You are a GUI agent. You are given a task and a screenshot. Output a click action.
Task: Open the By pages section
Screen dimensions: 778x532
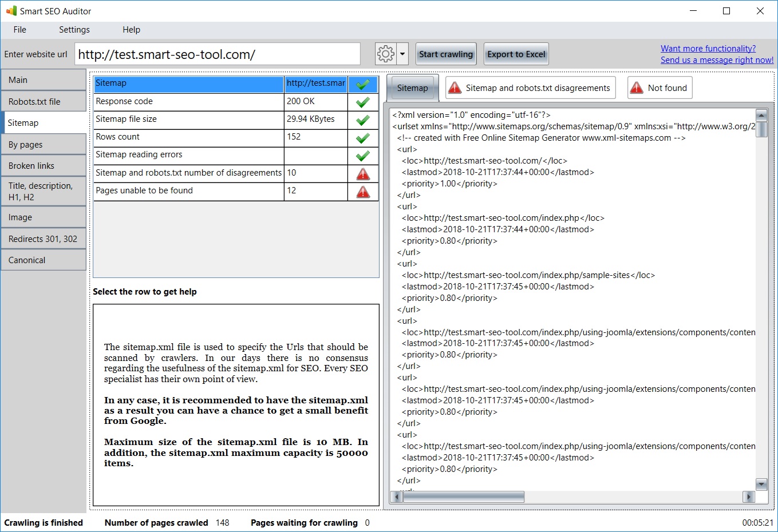pos(44,145)
